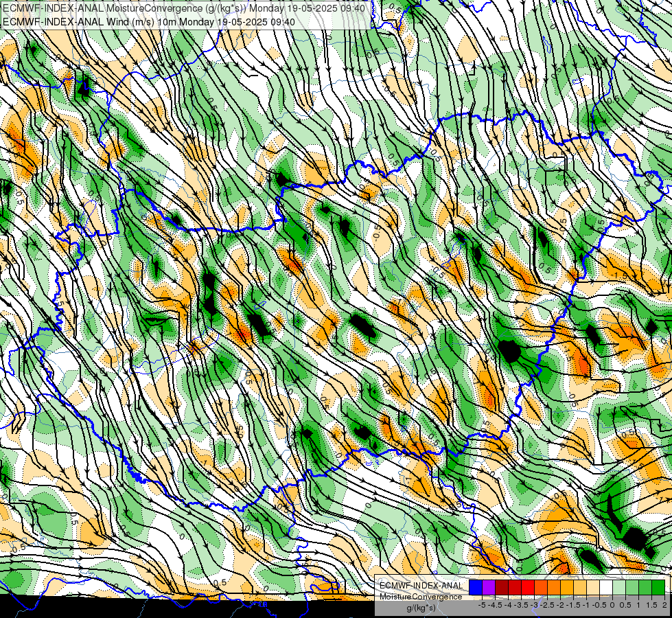The width and height of the screenshot is (672, 618).
Task: Click the light orange swatch between -1.5 and -1
Action: click(580, 588)
